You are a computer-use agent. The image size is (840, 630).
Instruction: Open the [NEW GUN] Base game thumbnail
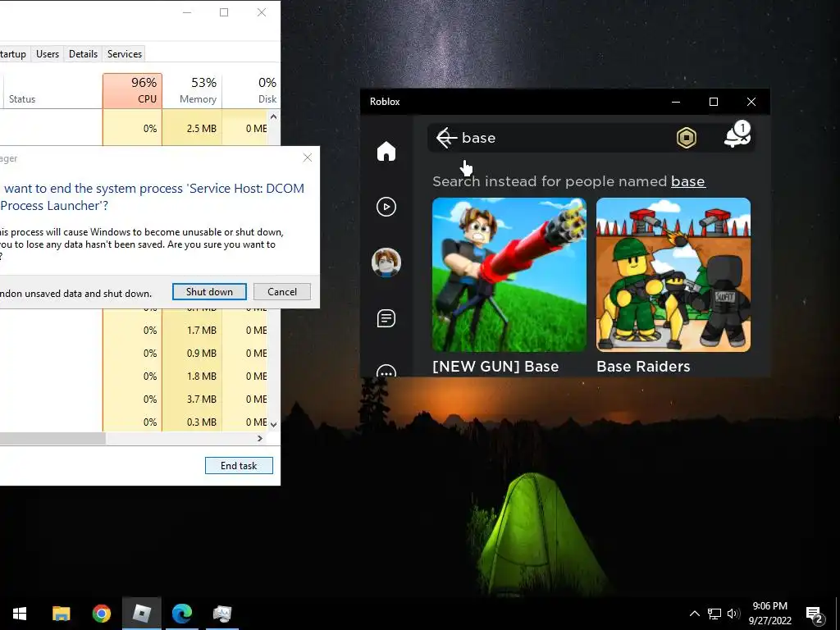coord(509,274)
